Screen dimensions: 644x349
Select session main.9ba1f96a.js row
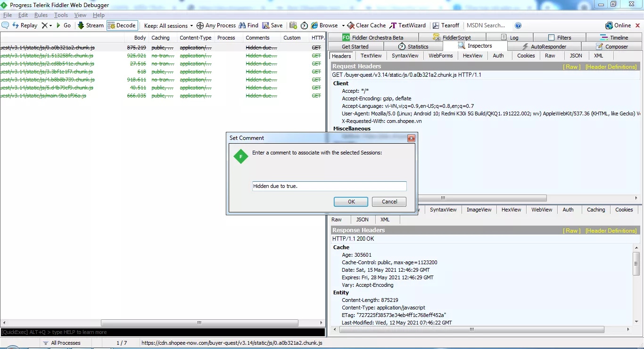click(163, 96)
